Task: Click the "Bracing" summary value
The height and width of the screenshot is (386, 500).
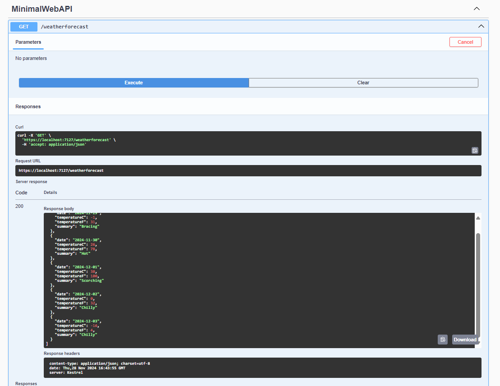Action: pos(89,226)
